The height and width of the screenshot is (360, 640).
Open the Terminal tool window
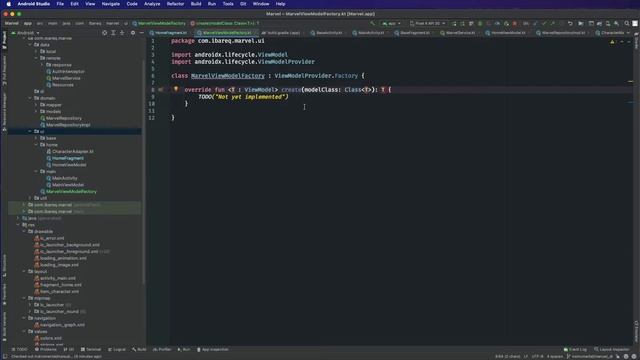[91, 349]
